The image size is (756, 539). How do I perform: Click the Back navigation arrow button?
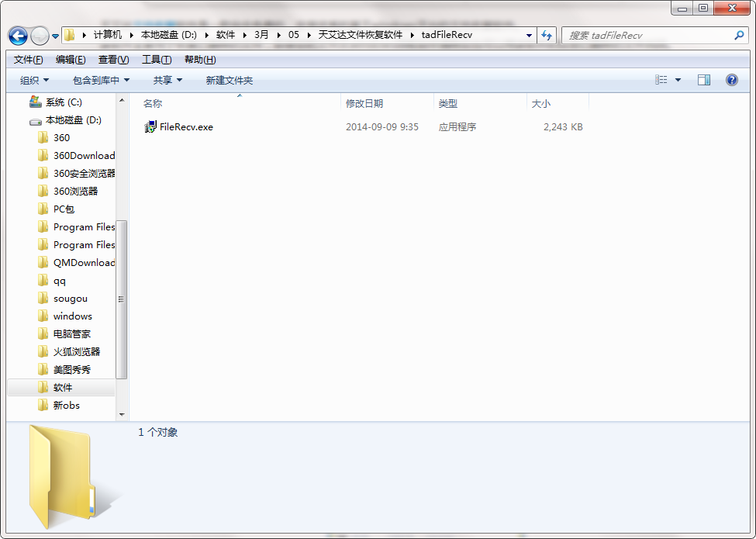[x=19, y=36]
